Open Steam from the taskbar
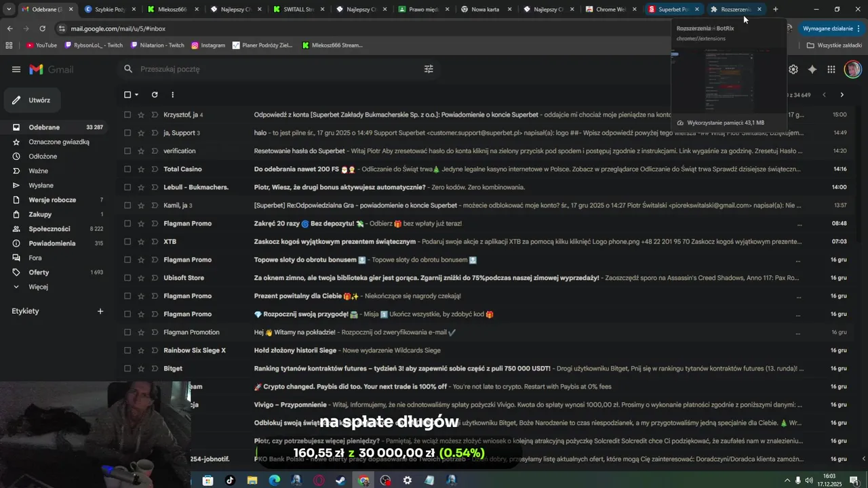The height and width of the screenshot is (488, 868). 340,481
